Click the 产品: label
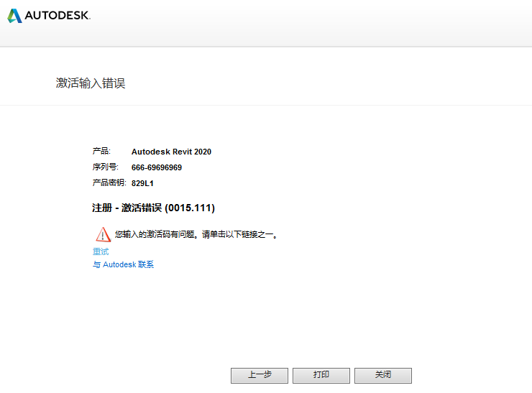The image size is (532, 393). tap(101, 151)
